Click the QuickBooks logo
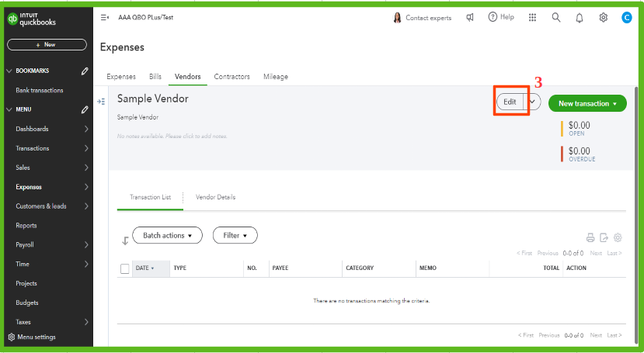This screenshot has width=644, height=353. click(32, 19)
